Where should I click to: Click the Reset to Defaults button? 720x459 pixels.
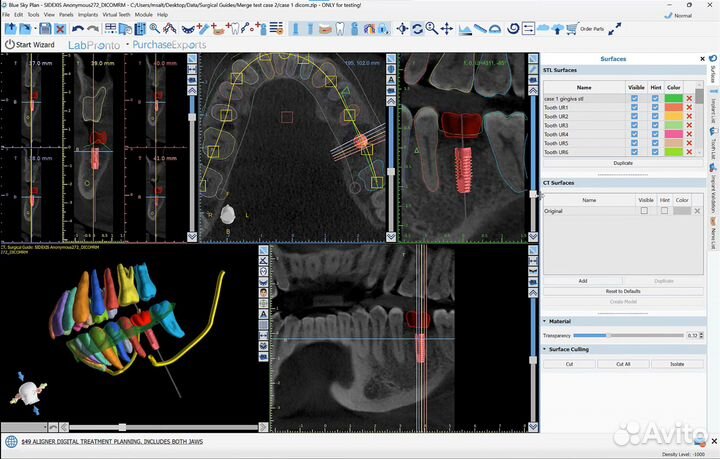coord(622,291)
